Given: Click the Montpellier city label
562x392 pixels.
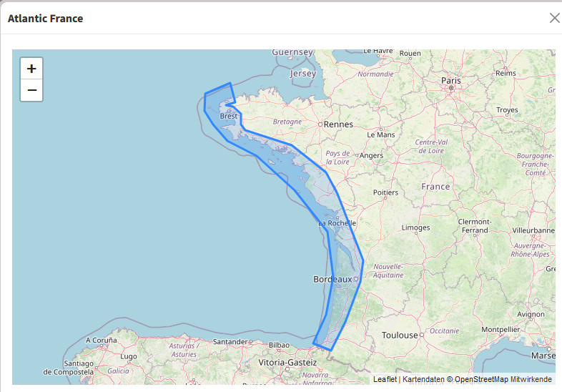Looking at the screenshot, I should (501, 329).
